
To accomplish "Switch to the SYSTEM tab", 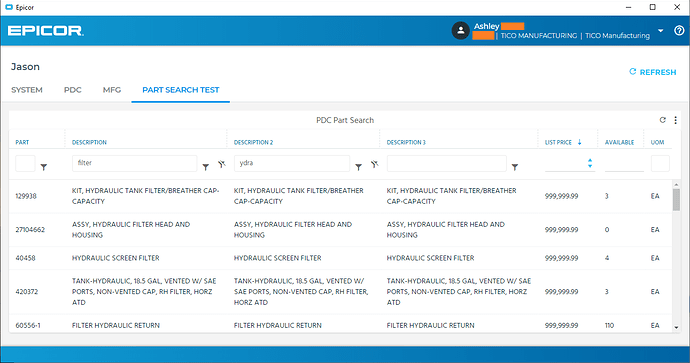I will tap(27, 90).
